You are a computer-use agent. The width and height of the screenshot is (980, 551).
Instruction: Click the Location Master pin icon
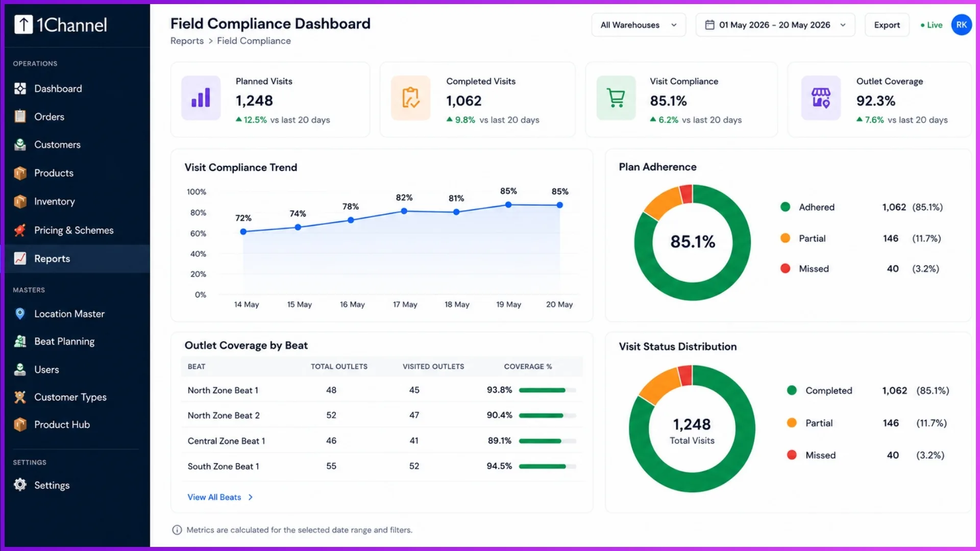(x=20, y=314)
